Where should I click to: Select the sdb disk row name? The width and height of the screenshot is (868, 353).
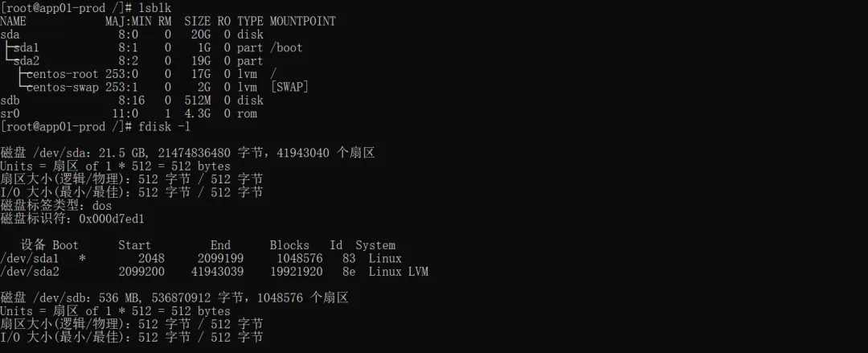pyautogui.click(x=10, y=101)
